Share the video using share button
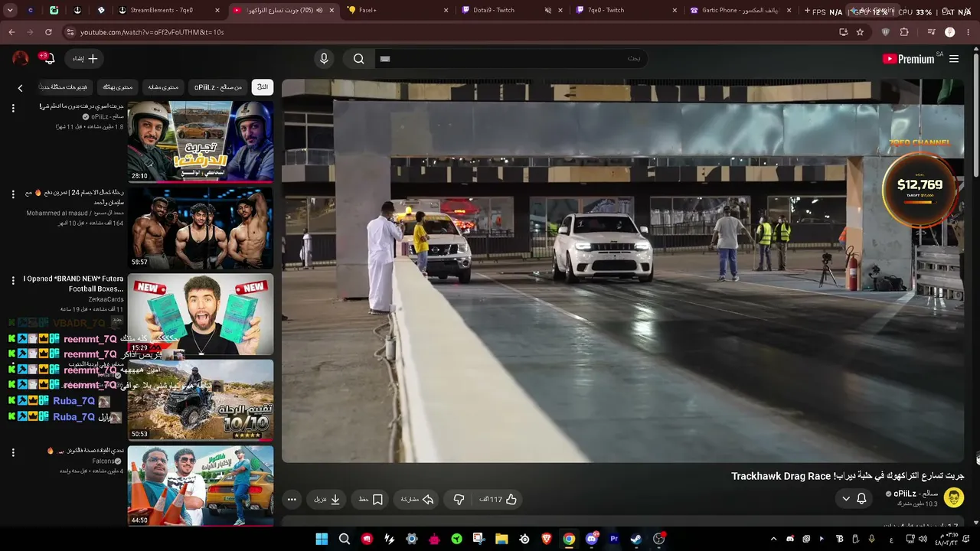 pyautogui.click(x=417, y=500)
